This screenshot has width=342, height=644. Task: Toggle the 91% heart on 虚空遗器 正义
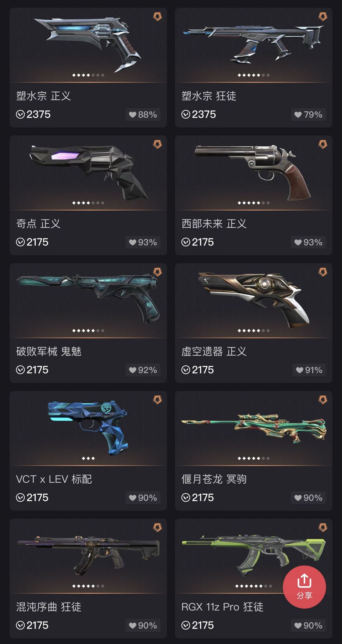tap(309, 370)
